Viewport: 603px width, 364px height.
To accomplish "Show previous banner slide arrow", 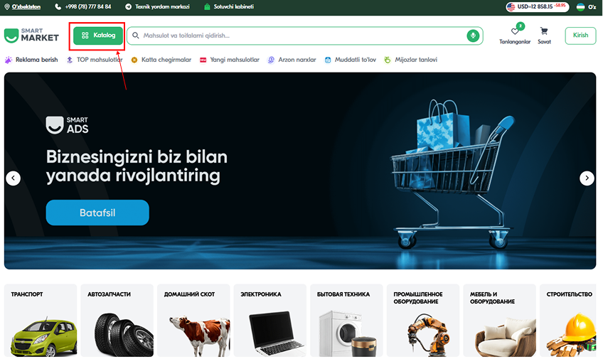I will tap(13, 178).
